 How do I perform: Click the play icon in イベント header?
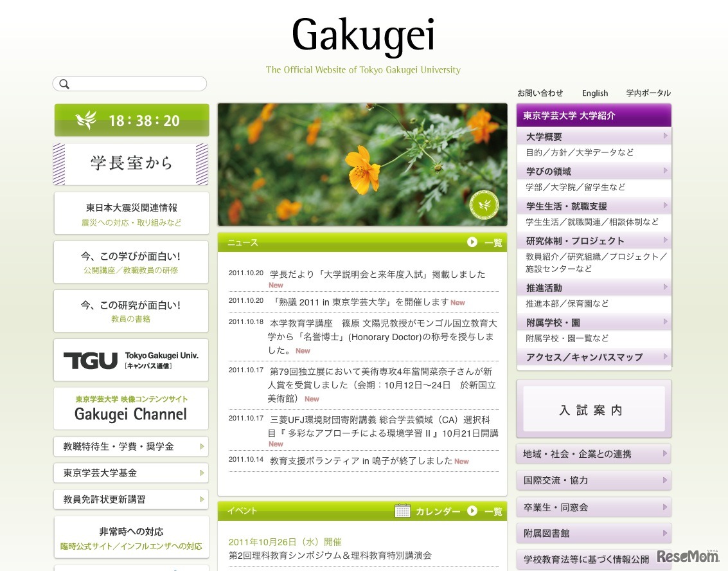pos(472,511)
